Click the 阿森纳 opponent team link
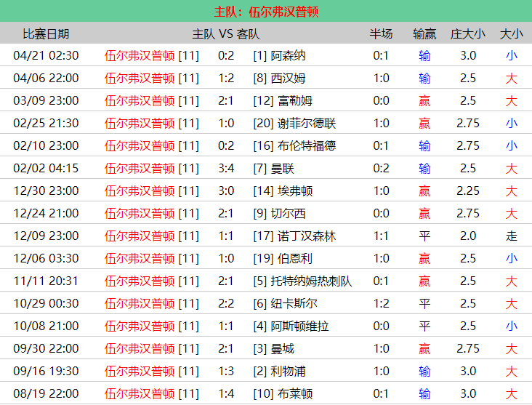Screen dimensions: 532x405 (288, 55)
